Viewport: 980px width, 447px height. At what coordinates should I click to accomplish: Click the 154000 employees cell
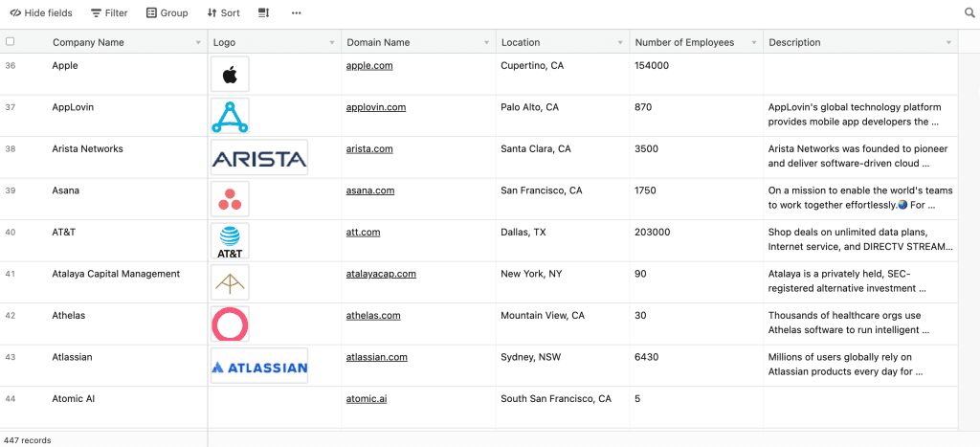point(697,75)
